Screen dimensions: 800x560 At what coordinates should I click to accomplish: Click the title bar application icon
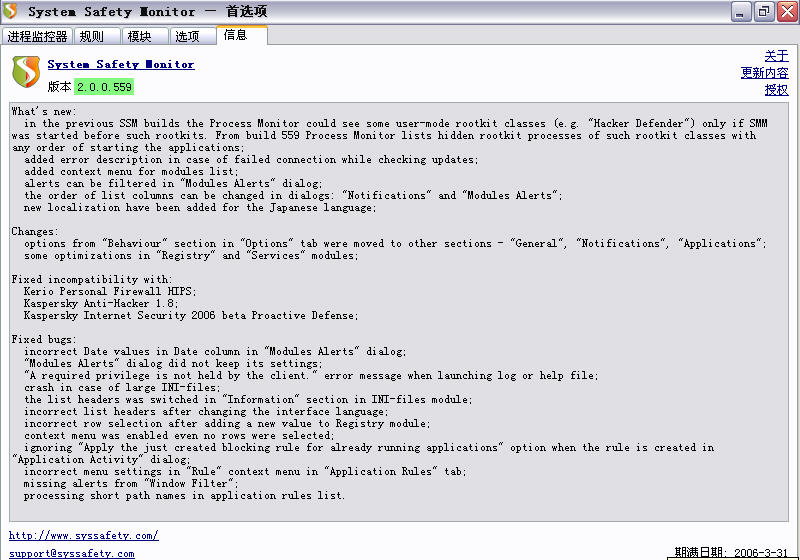click(10, 11)
